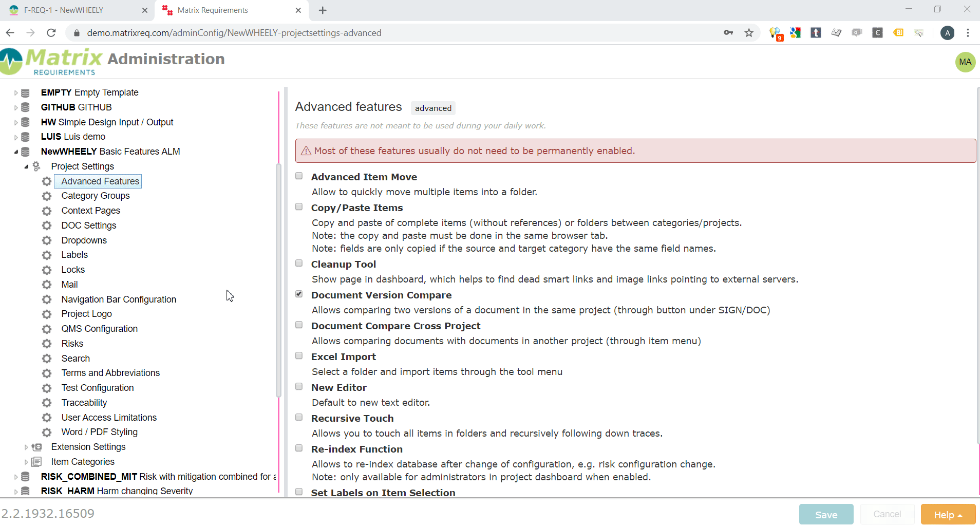
Task: Click the NewWHEELY project database icon
Action: [x=25, y=152]
